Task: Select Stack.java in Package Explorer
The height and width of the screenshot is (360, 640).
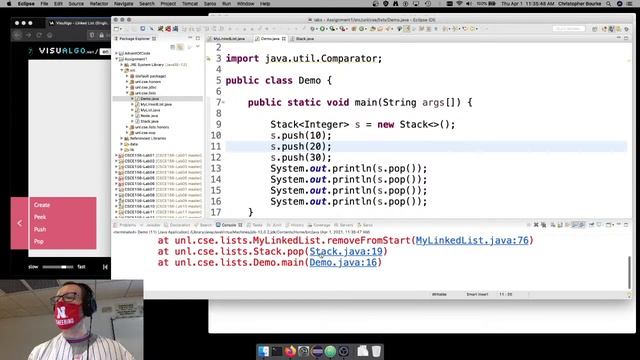Action: click(x=149, y=121)
